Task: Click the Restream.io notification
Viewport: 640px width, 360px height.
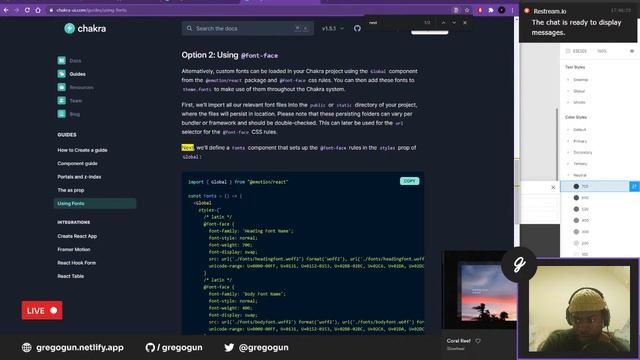Action: (x=578, y=22)
